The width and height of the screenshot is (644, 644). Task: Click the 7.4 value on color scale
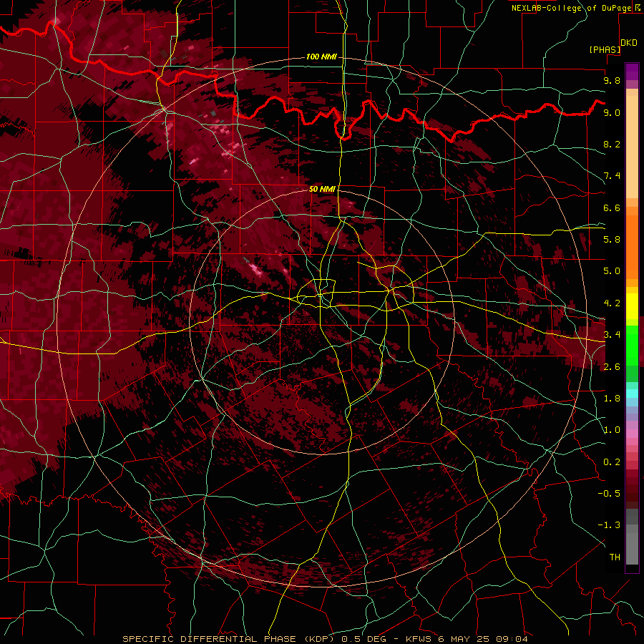click(x=612, y=176)
